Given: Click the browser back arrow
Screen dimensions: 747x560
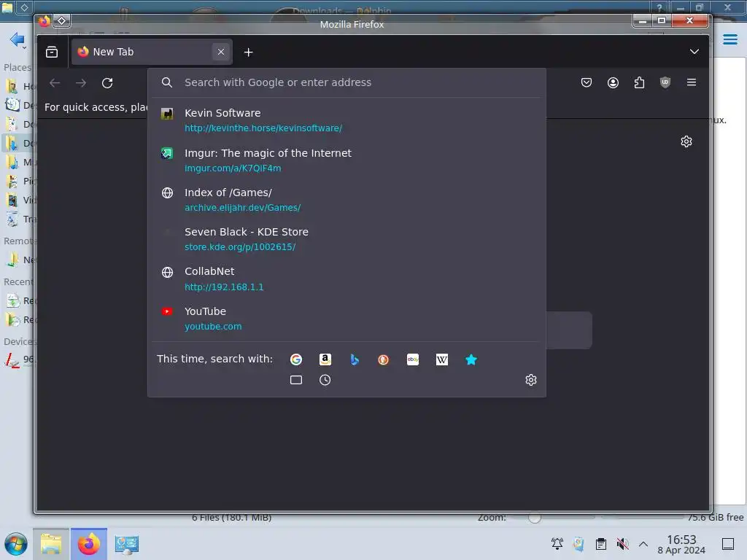Looking at the screenshot, I should tap(55, 83).
